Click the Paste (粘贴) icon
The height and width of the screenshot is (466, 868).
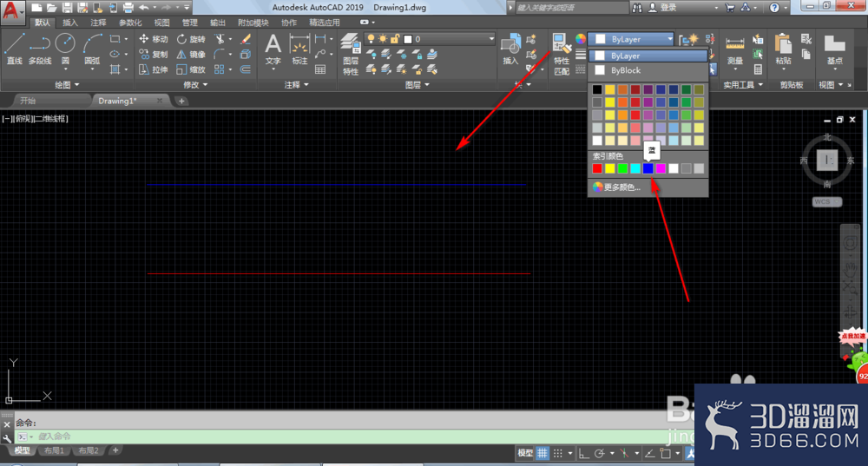tap(783, 49)
